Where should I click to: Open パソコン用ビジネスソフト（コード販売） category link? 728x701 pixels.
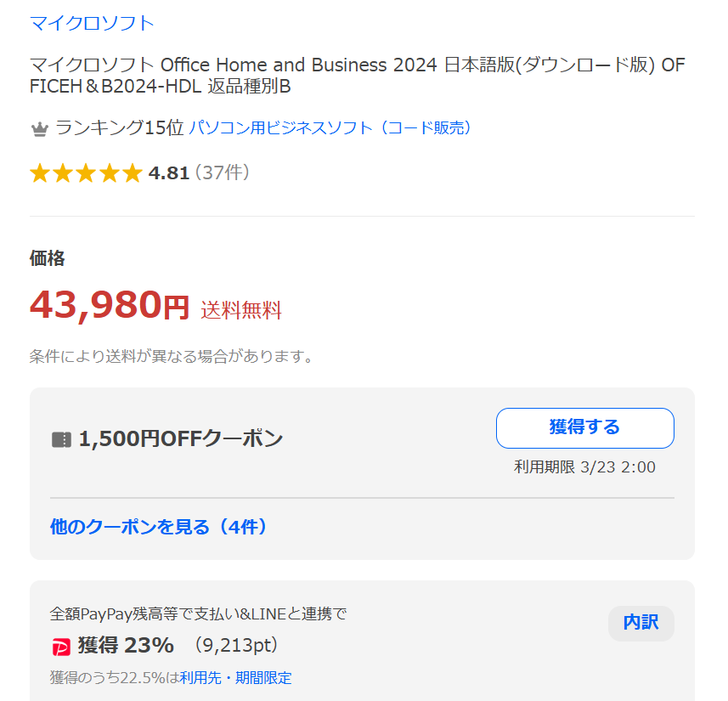(x=330, y=128)
